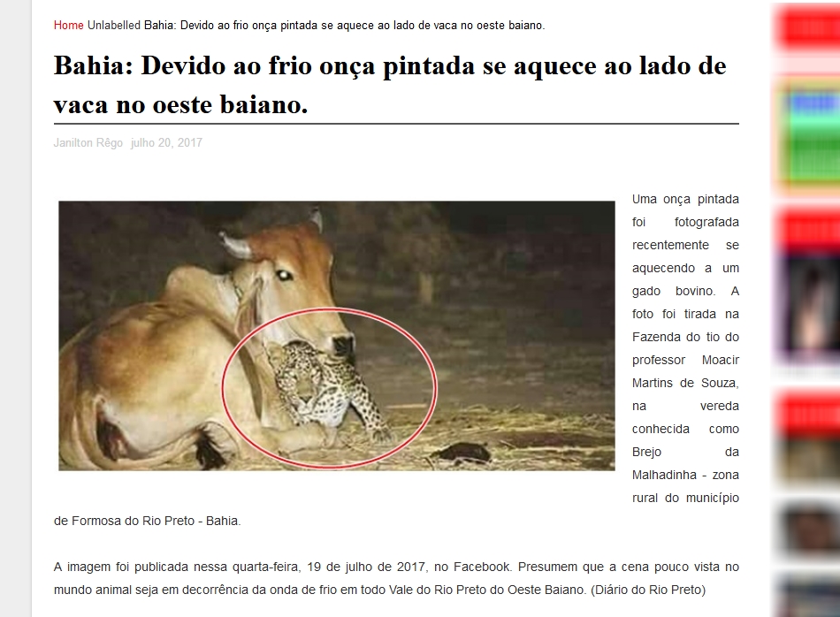The width and height of the screenshot is (840, 617).
Task: Select the paragraph starting 'A imagem foi publicada'
Action: (396, 578)
